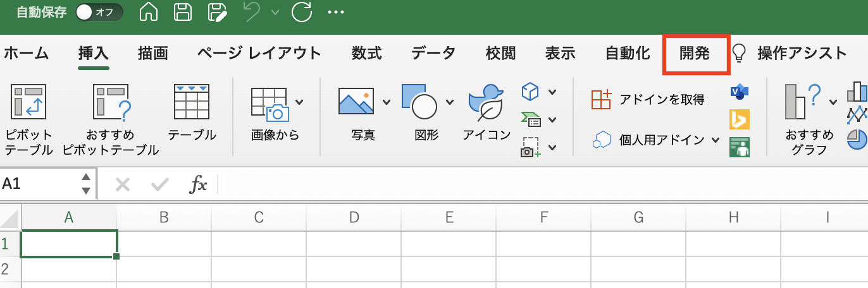Screen dimensions: 868x288
Task: Click アドインを取得 button
Action: coord(648,99)
